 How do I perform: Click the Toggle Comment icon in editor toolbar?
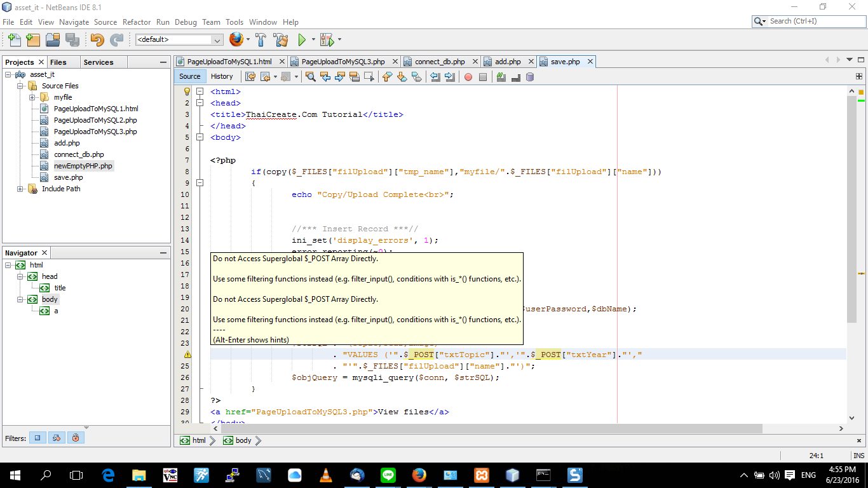[x=502, y=77]
